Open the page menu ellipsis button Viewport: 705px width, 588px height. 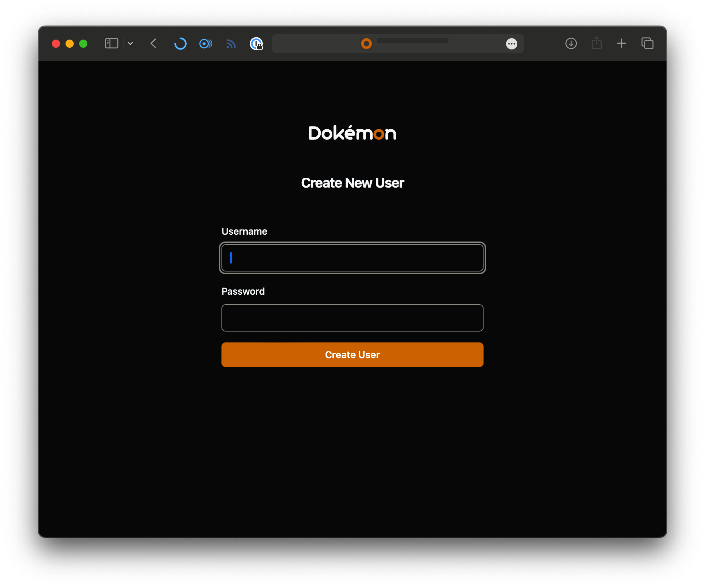[x=512, y=44]
